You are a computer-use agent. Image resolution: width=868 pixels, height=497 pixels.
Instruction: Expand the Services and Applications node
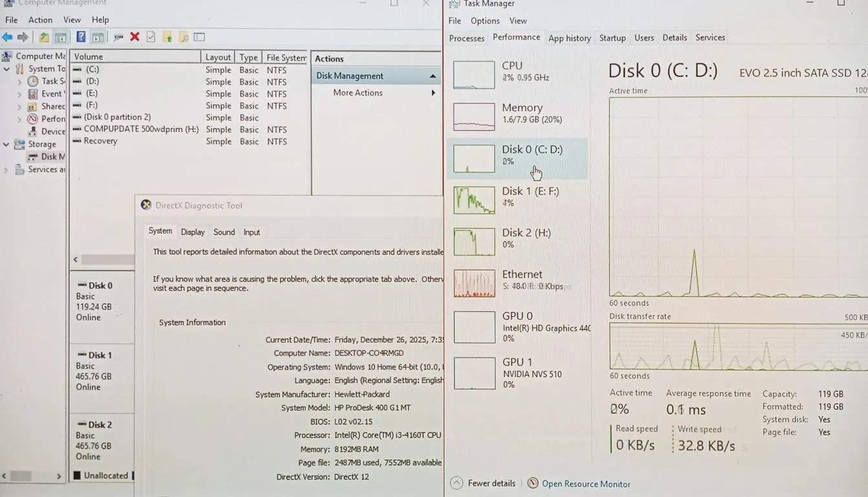coord(6,170)
